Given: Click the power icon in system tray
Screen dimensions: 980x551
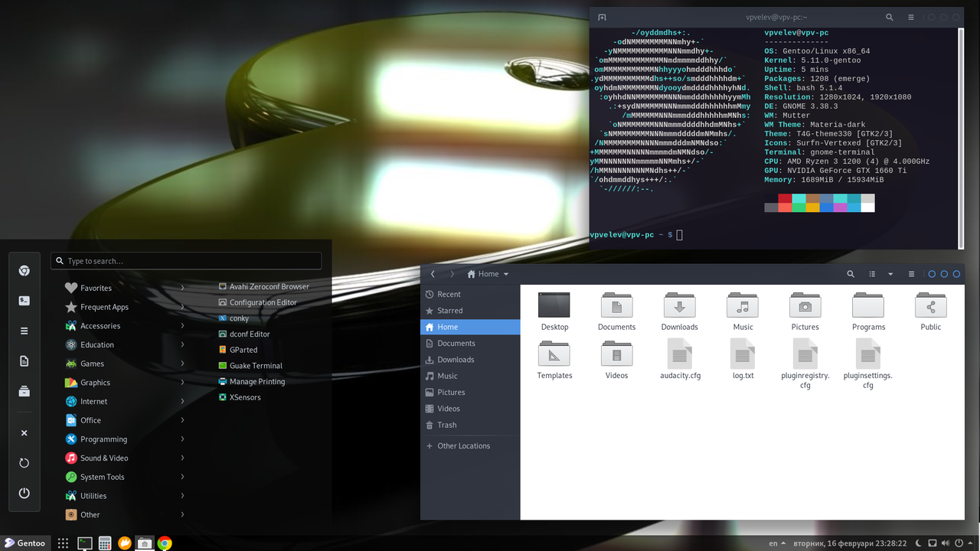Looking at the screenshot, I should point(959,543).
